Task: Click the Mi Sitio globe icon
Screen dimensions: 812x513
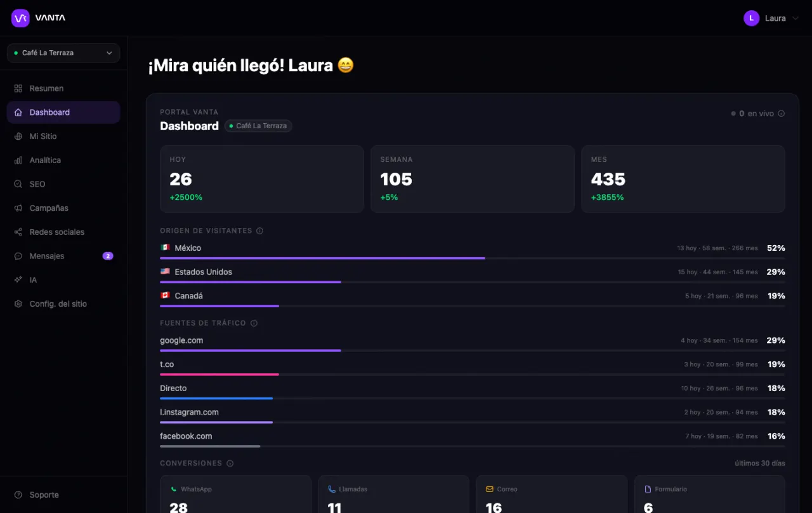Action: click(18, 137)
